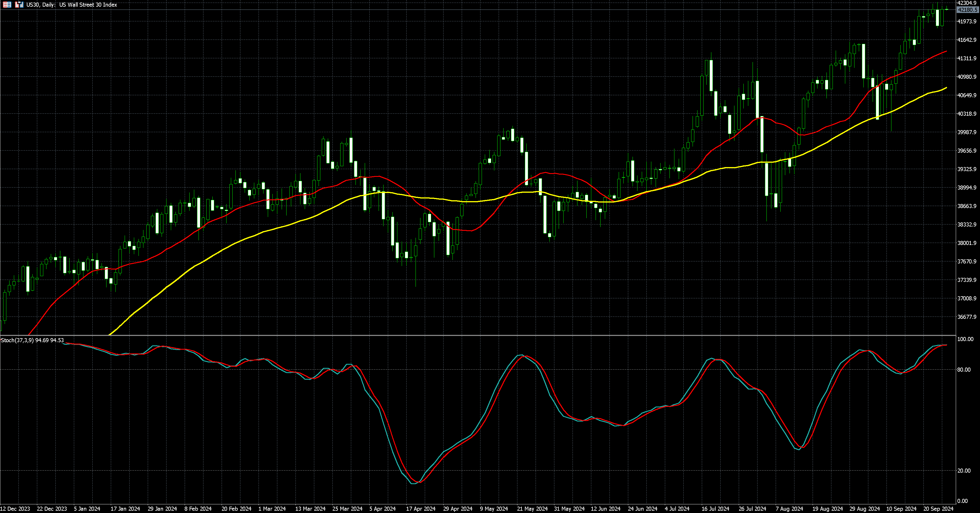Click the 40980.0 price scale label
Image resolution: width=980 pixels, height=513 pixels.
coord(967,77)
